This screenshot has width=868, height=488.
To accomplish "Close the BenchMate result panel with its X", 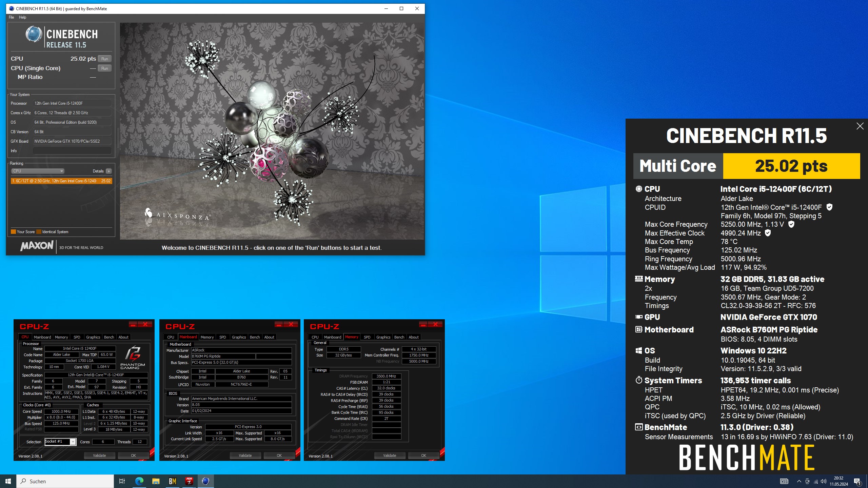I will [x=860, y=126].
